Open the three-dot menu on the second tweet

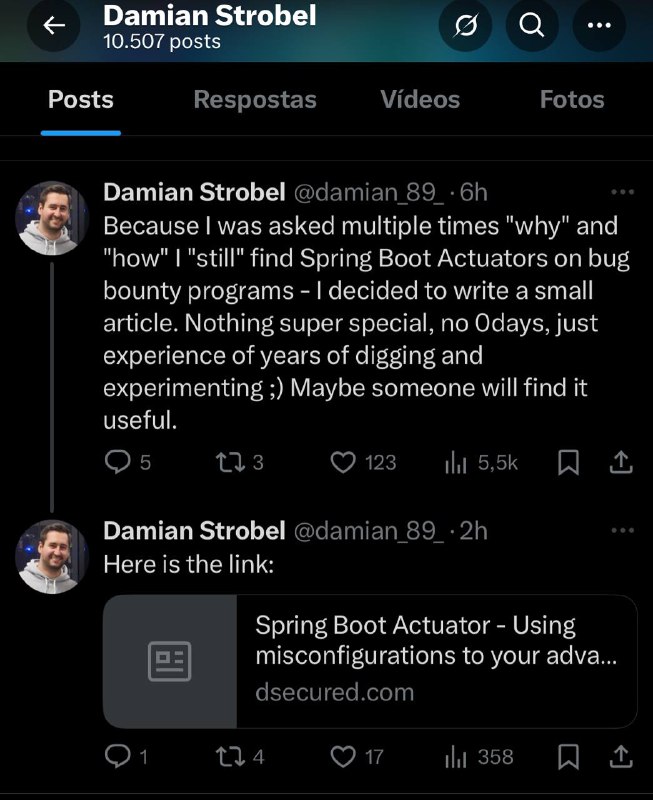tap(622, 529)
